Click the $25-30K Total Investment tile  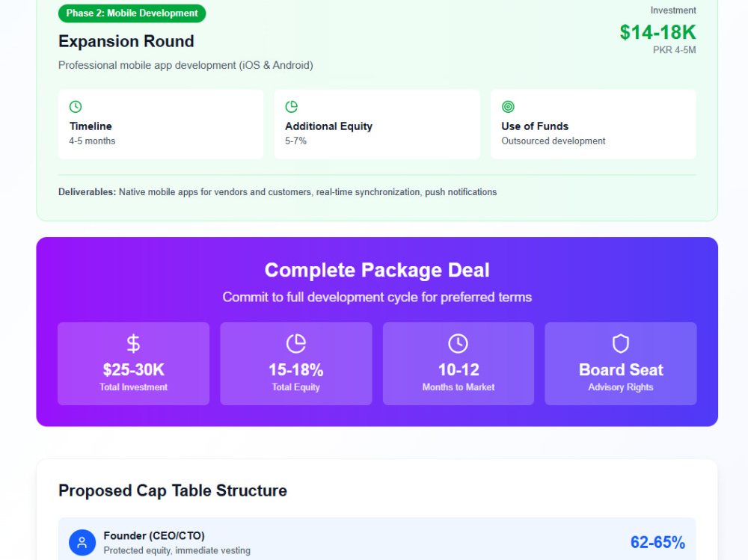[x=134, y=363]
